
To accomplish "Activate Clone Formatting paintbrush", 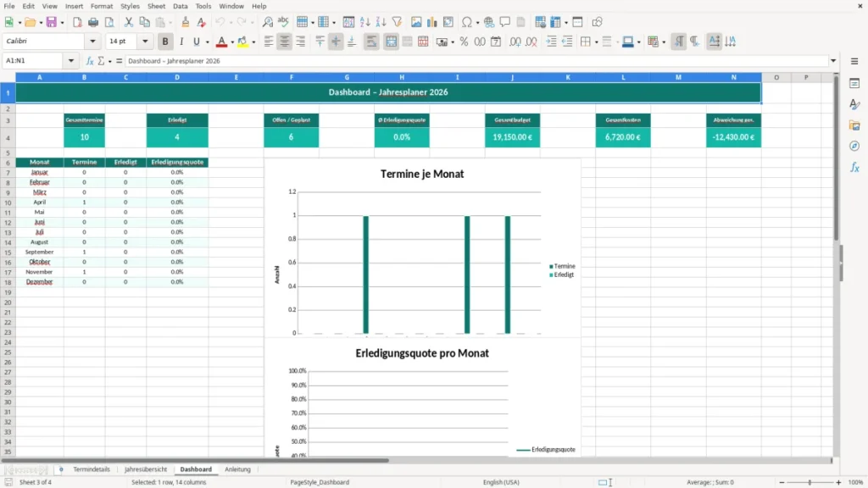I will point(185,22).
